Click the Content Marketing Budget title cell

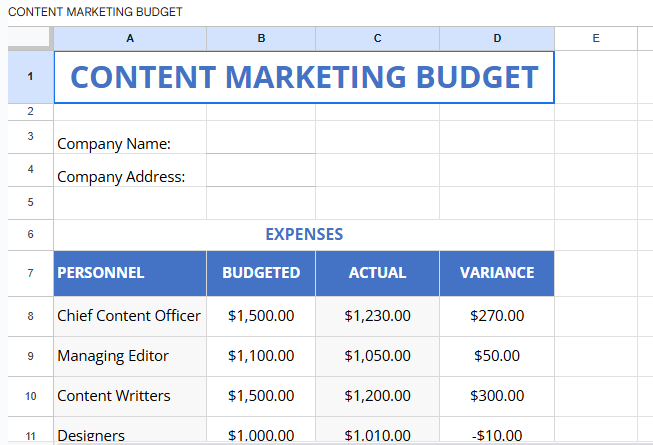[304, 77]
